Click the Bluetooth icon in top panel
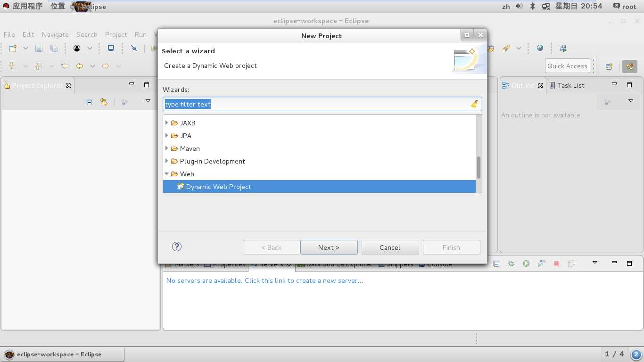The width and height of the screenshot is (644, 362). 532,6
